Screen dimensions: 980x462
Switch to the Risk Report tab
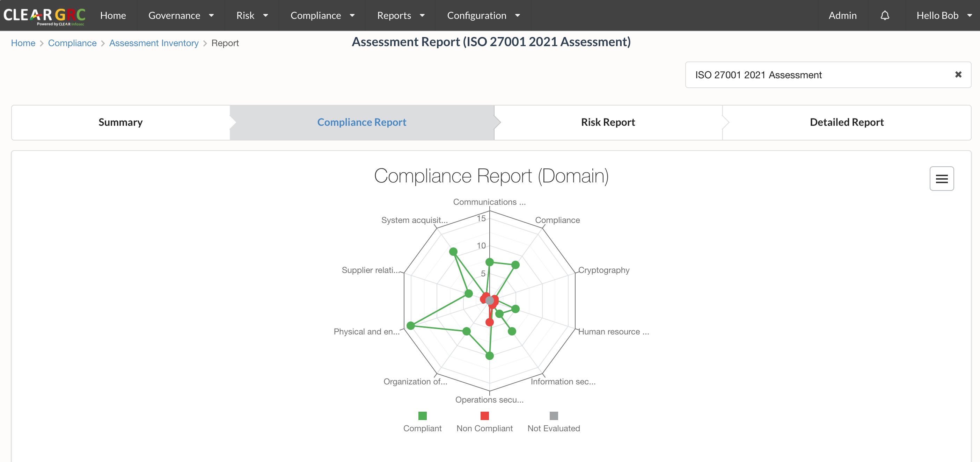point(608,122)
